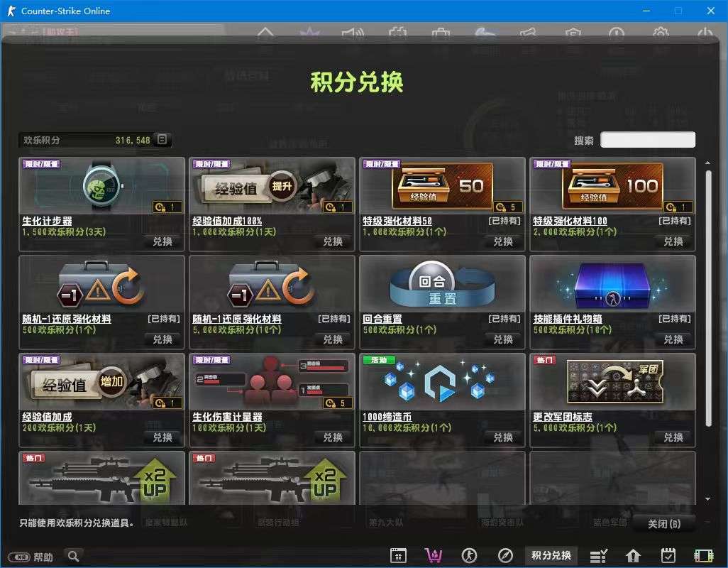Click the house-shaped arrow icon in bottom bar
This screenshot has height=568, width=728.
click(633, 555)
